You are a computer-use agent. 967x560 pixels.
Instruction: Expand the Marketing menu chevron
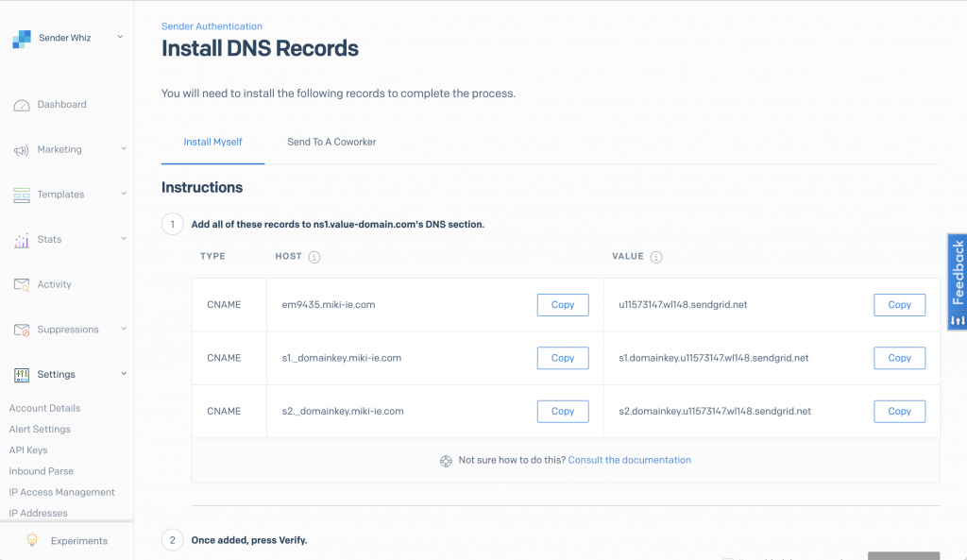click(x=124, y=148)
